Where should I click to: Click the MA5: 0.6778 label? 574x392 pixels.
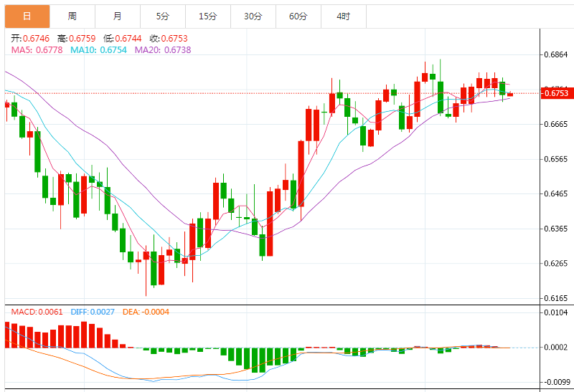(37, 50)
